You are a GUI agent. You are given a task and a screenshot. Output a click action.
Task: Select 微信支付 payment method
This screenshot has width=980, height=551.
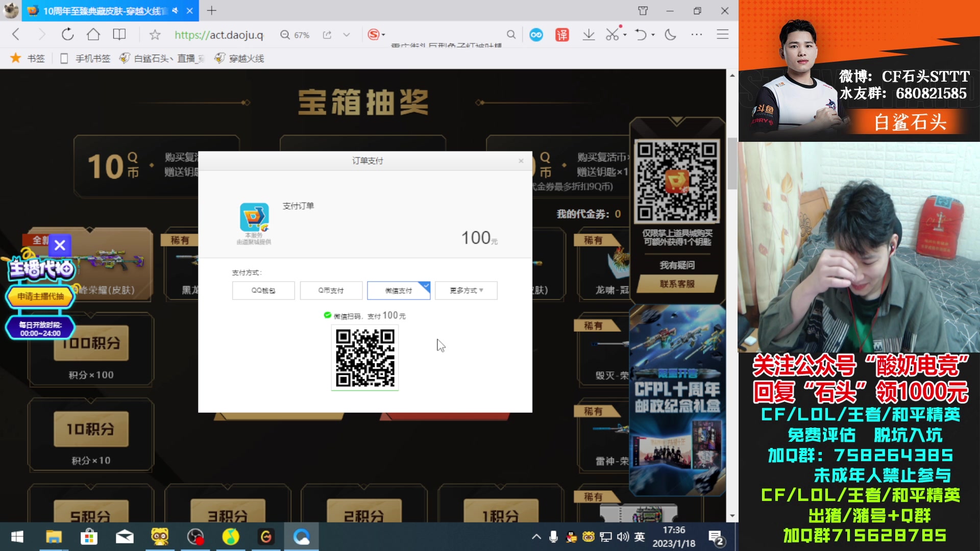399,290
